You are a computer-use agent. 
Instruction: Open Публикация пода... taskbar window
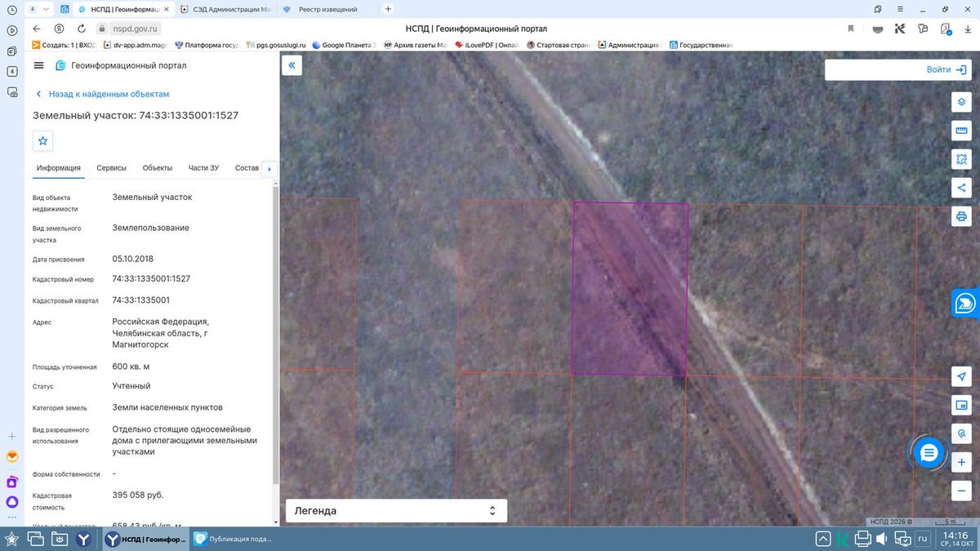[234, 539]
